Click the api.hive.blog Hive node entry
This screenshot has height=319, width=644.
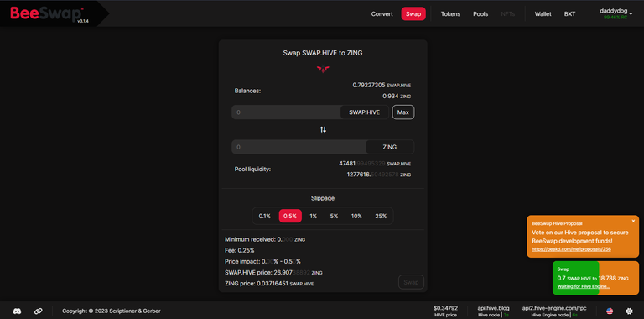click(x=493, y=311)
